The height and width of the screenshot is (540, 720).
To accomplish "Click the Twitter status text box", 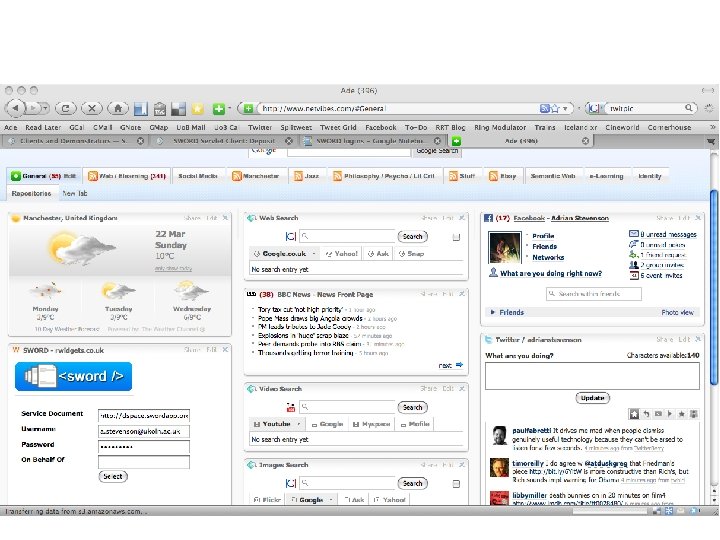I will coord(592,376).
